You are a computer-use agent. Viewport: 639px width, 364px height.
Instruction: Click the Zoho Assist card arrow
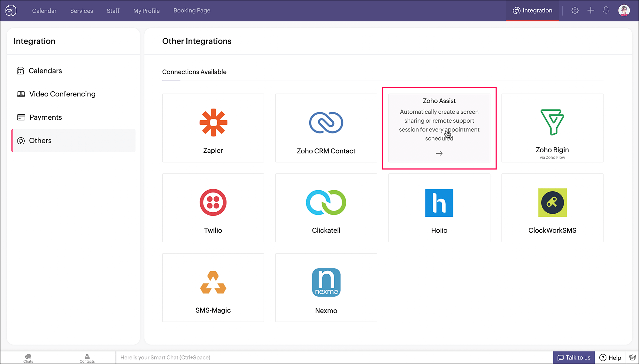click(x=439, y=154)
